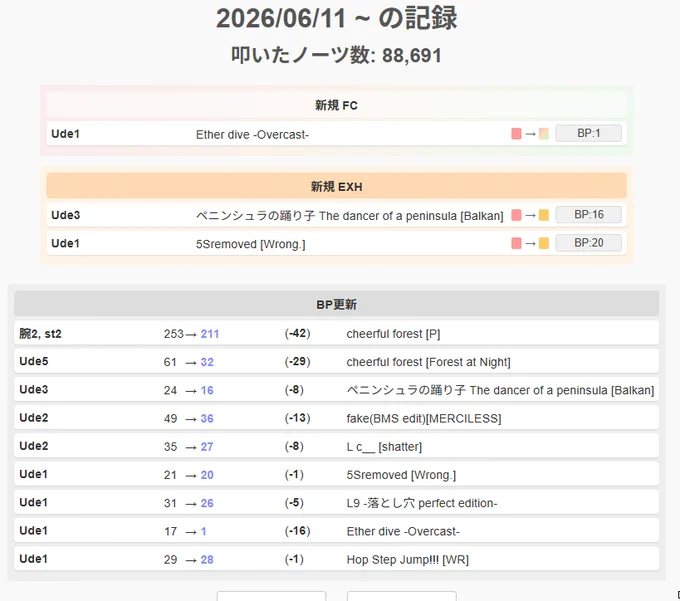Click the 2026/06/11 ~ の記録 page title
Screen dimensions: 680x601
(x=337, y=18)
